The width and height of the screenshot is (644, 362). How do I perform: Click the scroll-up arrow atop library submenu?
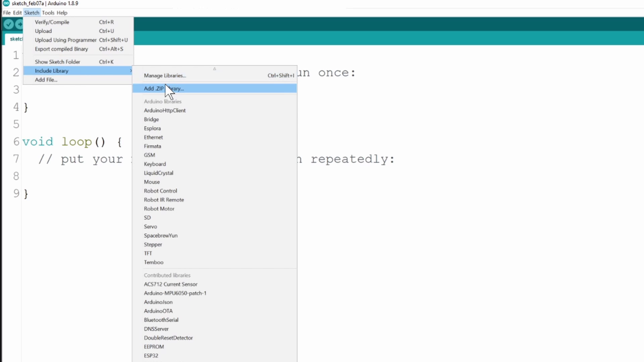click(x=214, y=69)
